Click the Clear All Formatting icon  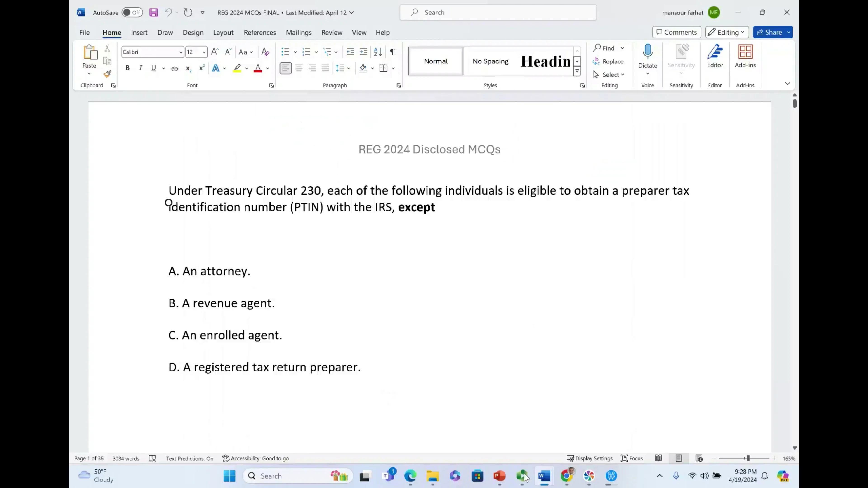pyautogui.click(x=265, y=52)
